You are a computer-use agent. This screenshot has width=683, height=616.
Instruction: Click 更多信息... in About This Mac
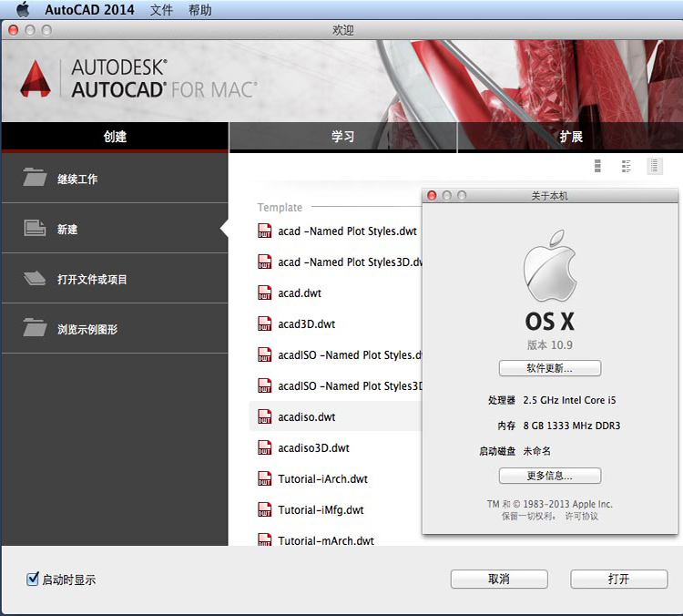tap(550, 476)
